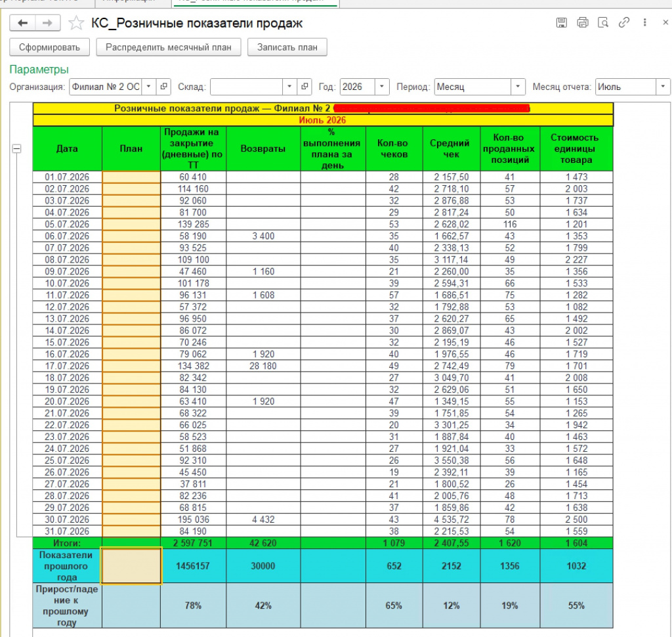Open the three-dots more menu
This screenshot has width=672, height=637.
(x=644, y=22)
